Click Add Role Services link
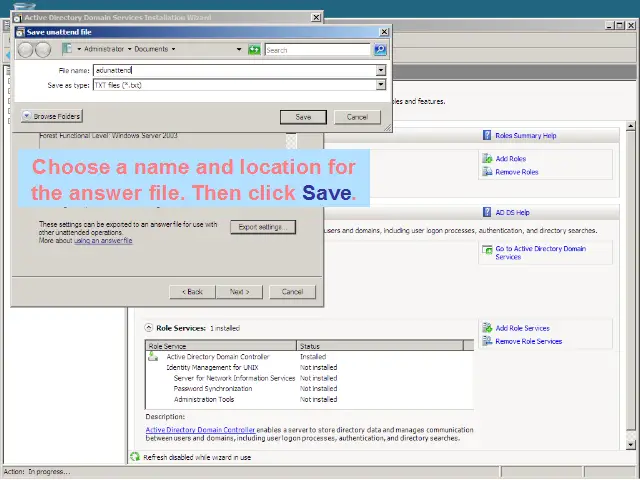The height and width of the screenshot is (480, 640). (x=522, y=328)
